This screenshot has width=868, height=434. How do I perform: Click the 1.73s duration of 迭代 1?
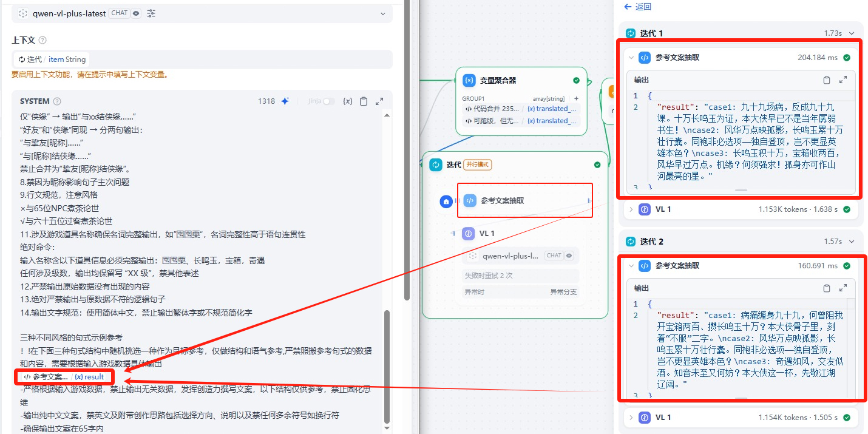(833, 33)
